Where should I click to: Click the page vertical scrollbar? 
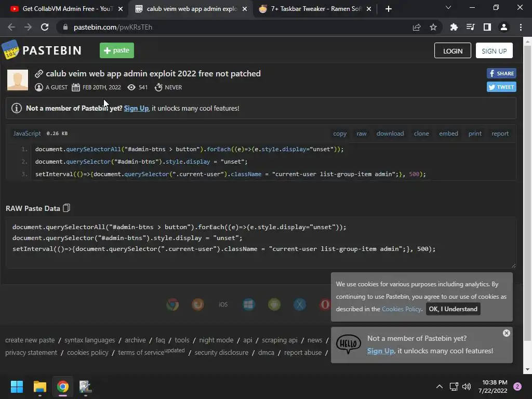(x=527, y=193)
